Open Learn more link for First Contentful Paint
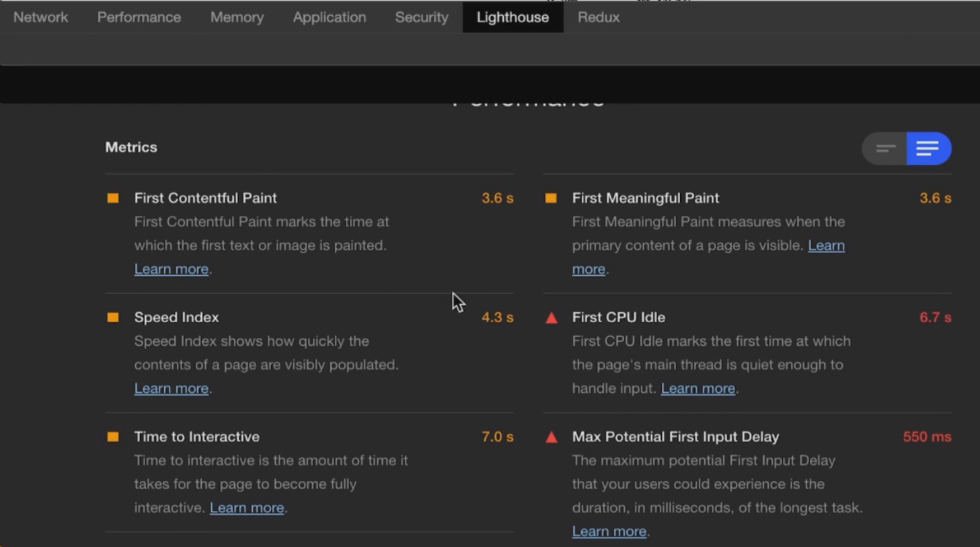 click(x=172, y=269)
